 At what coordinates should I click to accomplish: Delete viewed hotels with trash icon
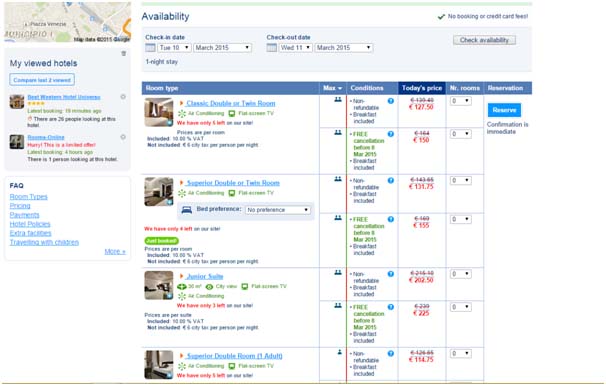click(x=124, y=53)
